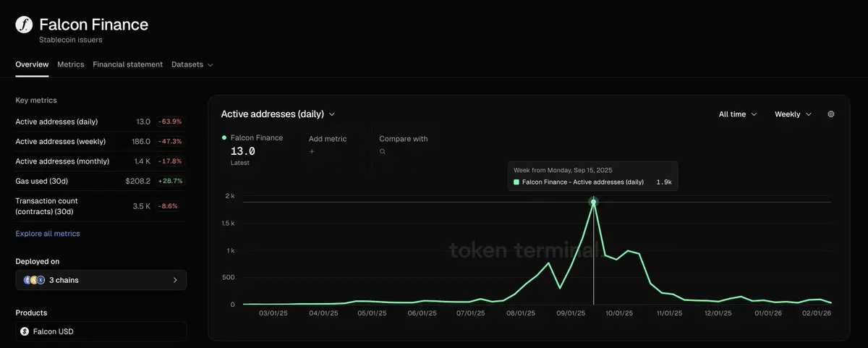Open the All time range dropdown
The height and width of the screenshot is (348, 868).
click(x=738, y=114)
